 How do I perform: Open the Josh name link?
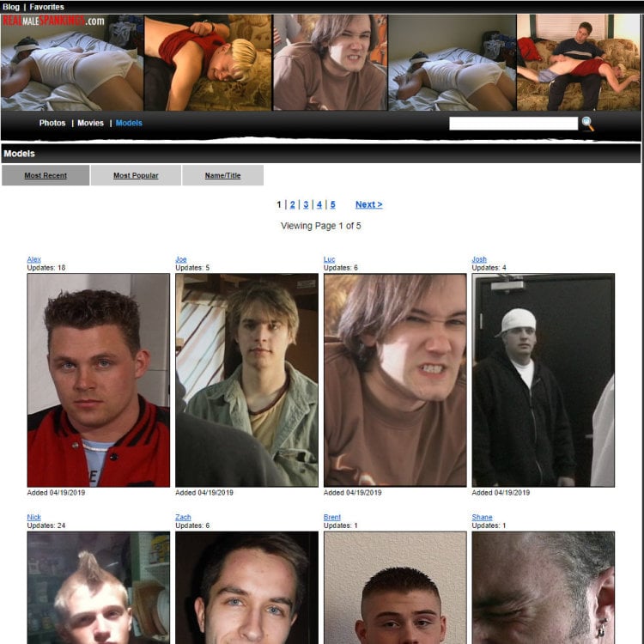point(479,259)
